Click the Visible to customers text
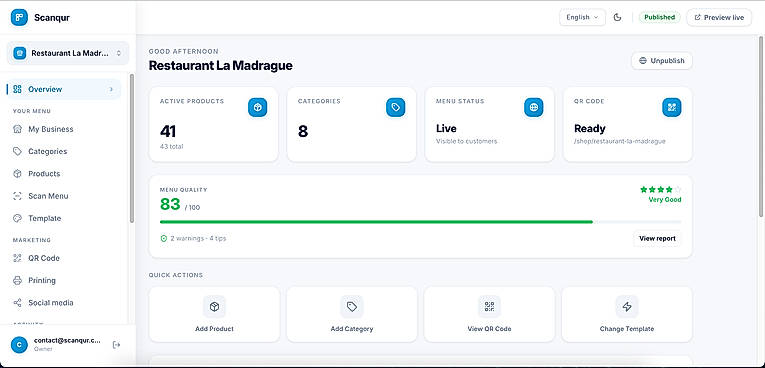 [x=466, y=142]
